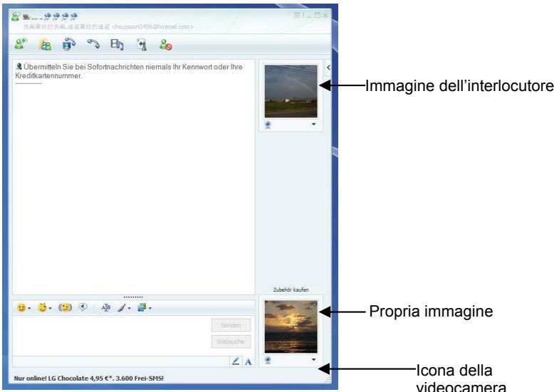Expand the emoticon list arrow
Image resolution: width=554 pixels, height=392 pixels.
click(29, 308)
